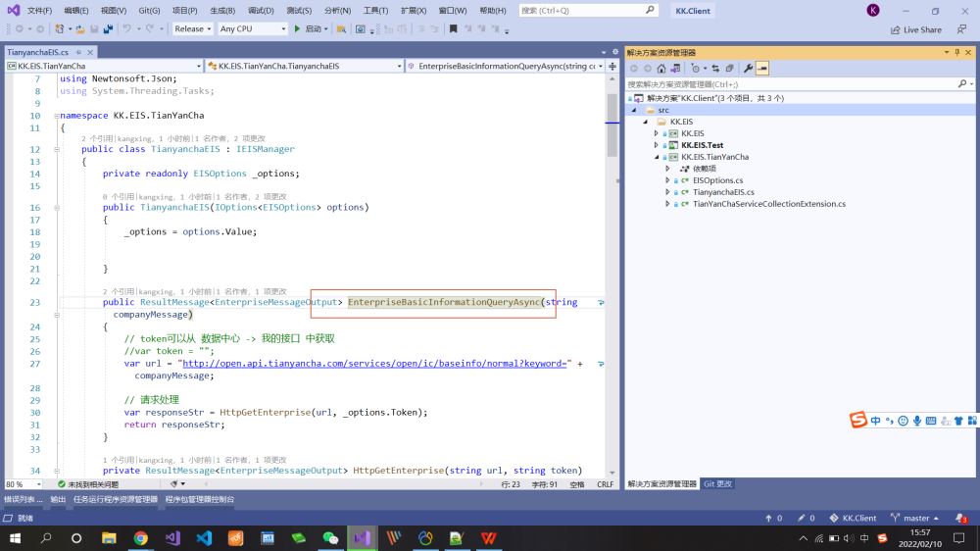Click the pending changes filter clock icon
This screenshot has height=551, width=980.
pyautogui.click(x=696, y=69)
